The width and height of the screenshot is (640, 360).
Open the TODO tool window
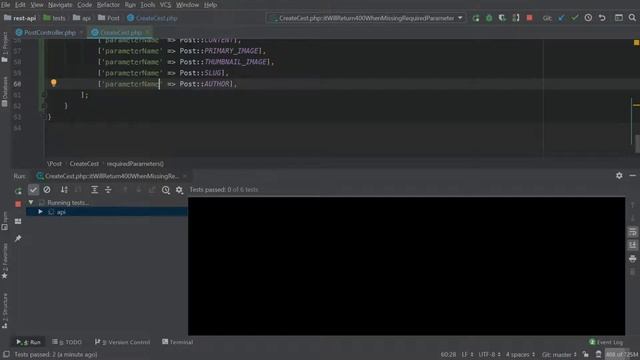(67, 342)
